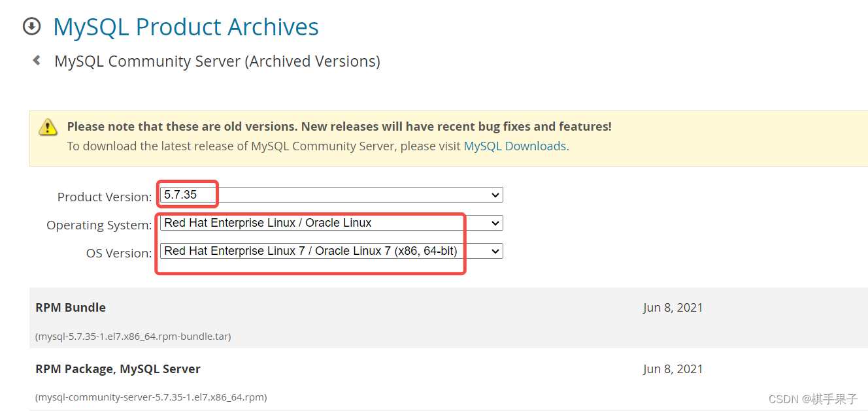Click the MySQL Product Archives heading
This screenshot has height=411, width=868.
(x=186, y=26)
